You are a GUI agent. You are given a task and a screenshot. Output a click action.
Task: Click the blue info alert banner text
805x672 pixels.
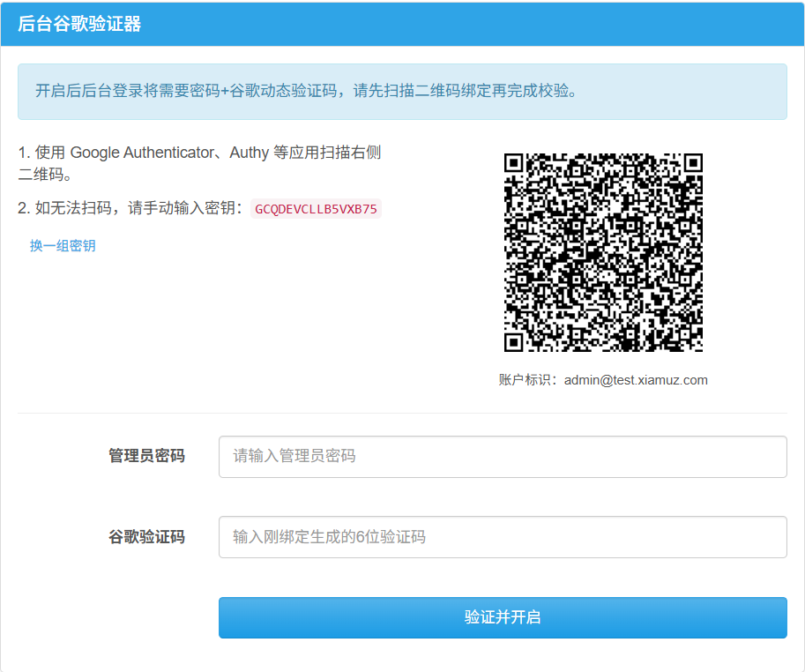point(306,91)
